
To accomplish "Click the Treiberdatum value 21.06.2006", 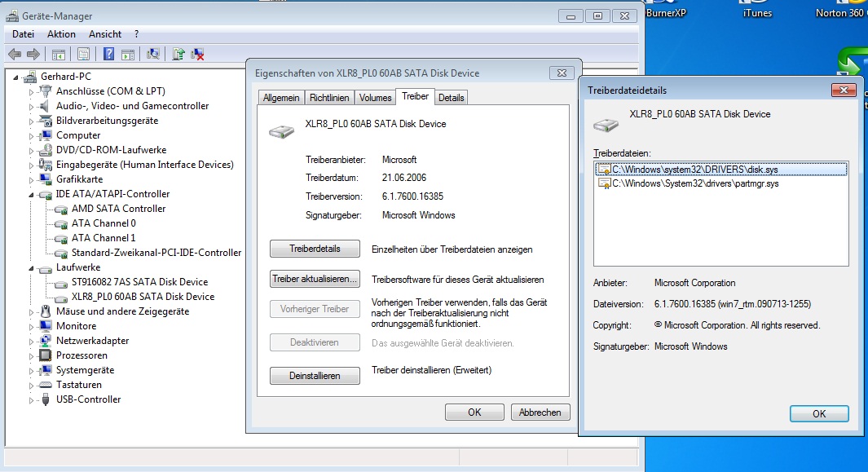I will coord(404,178).
